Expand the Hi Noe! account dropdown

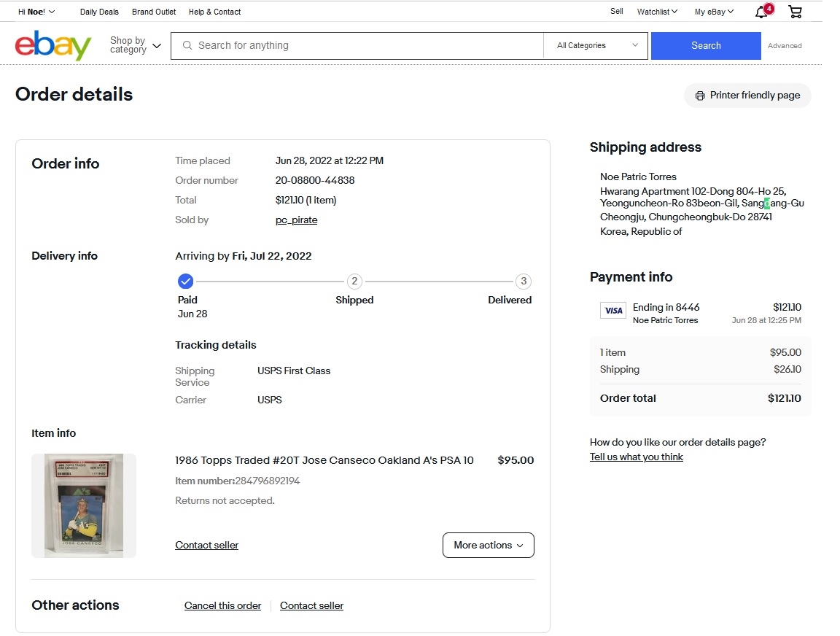[x=36, y=12]
